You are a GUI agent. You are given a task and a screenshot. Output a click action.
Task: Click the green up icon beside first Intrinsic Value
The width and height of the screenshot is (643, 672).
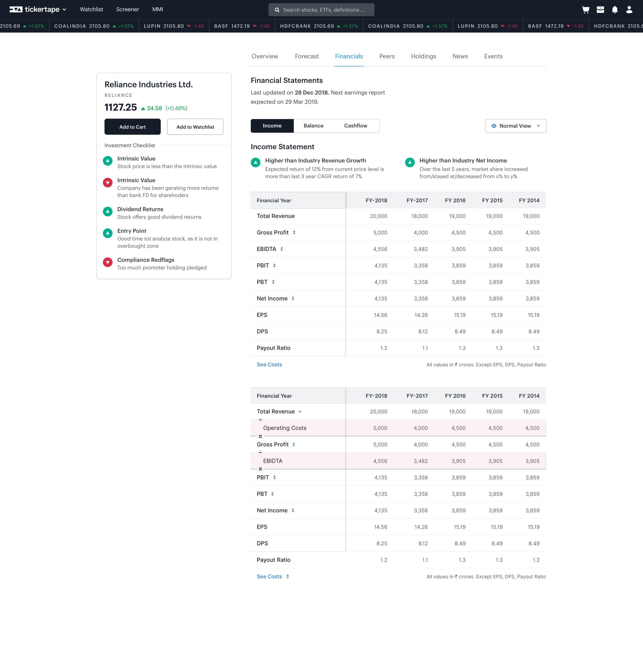click(108, 161)
